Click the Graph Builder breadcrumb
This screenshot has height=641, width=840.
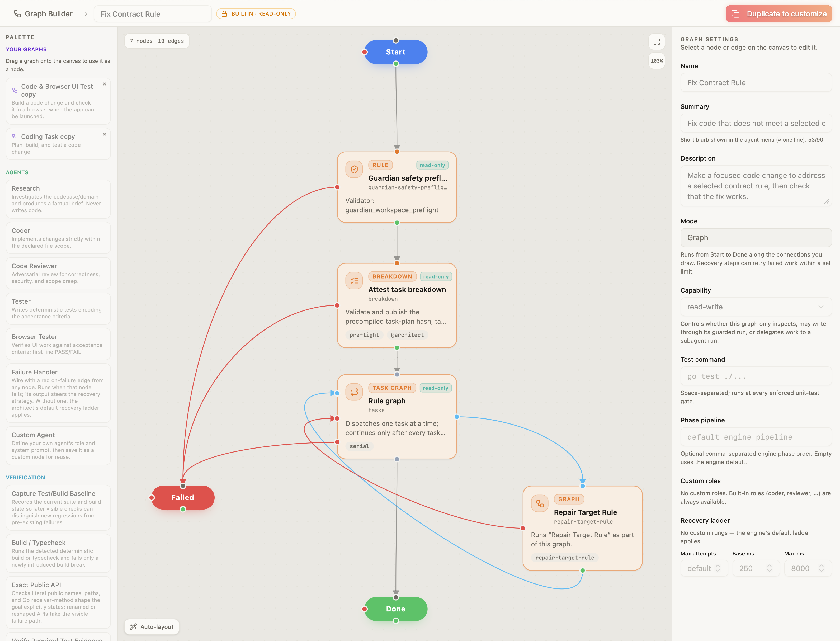click(49, 14)
